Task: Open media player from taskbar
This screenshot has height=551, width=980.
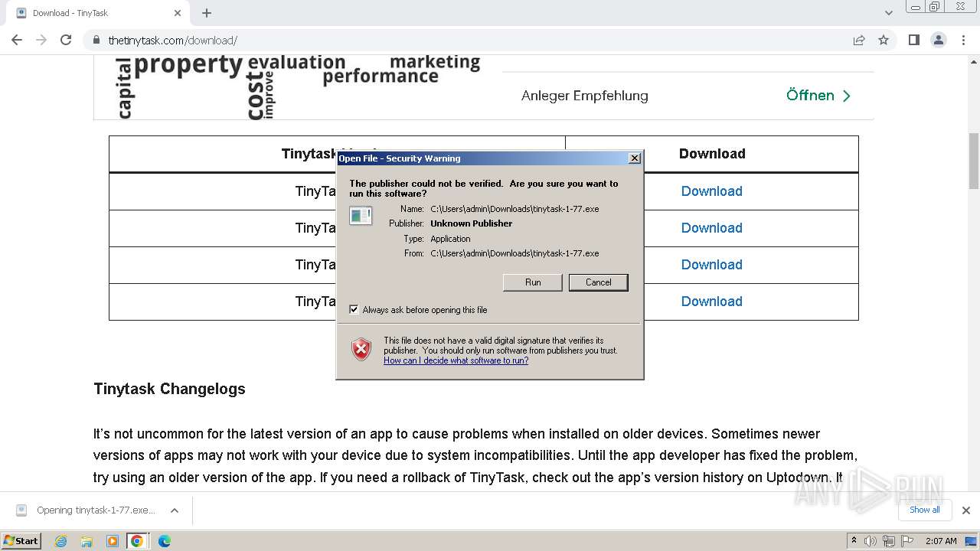Action: tap(112, 541)
